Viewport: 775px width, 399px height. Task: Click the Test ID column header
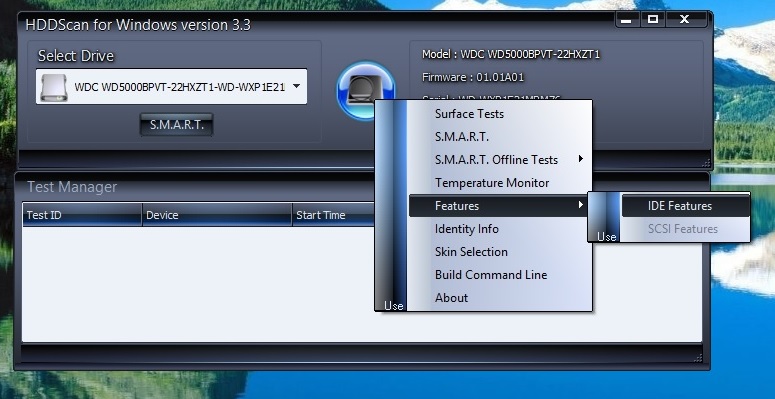82,215
